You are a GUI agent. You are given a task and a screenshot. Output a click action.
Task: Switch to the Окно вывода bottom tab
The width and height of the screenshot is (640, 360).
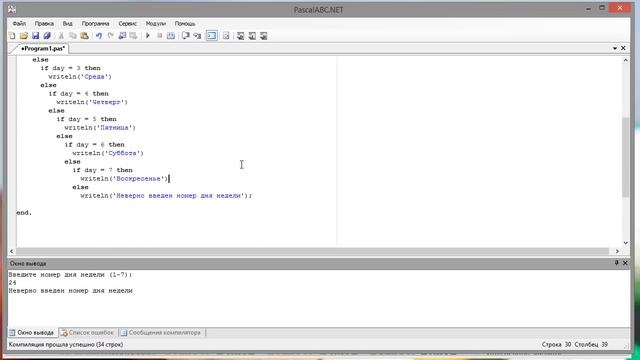coord(32,333)
